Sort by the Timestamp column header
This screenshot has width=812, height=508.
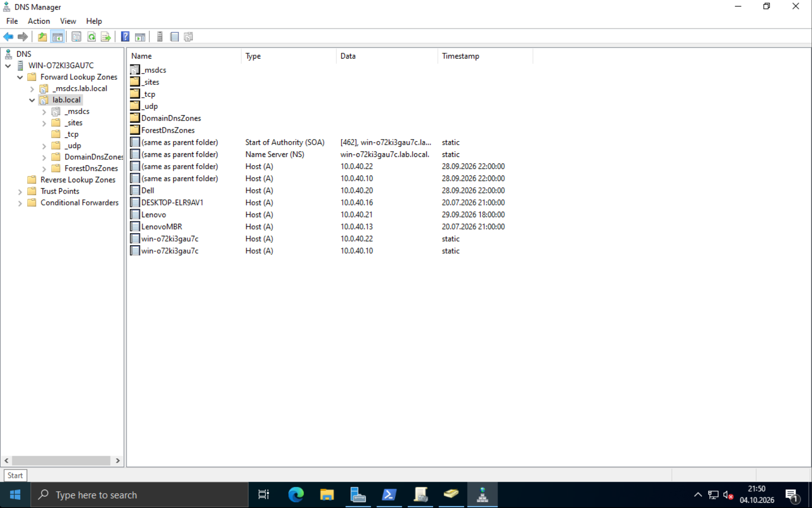click(x=485, y=56)
